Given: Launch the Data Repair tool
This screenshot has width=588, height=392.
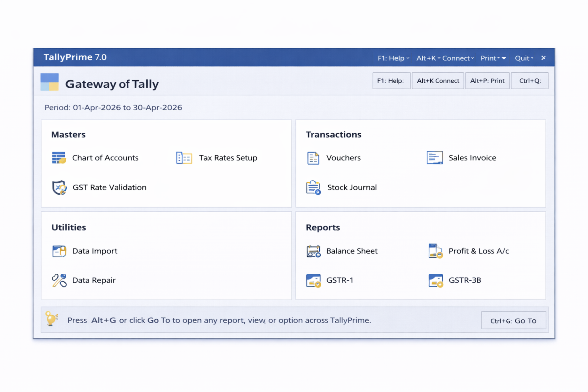Looking at the screenshot, I should (x=59, y=280).
